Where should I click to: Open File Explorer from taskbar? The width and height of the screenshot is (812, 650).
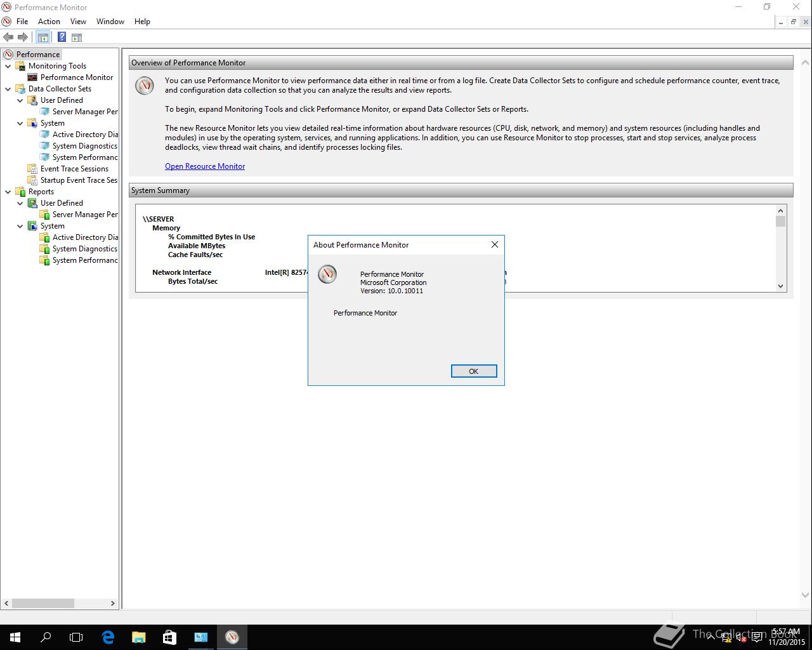[x=138, y=637]
